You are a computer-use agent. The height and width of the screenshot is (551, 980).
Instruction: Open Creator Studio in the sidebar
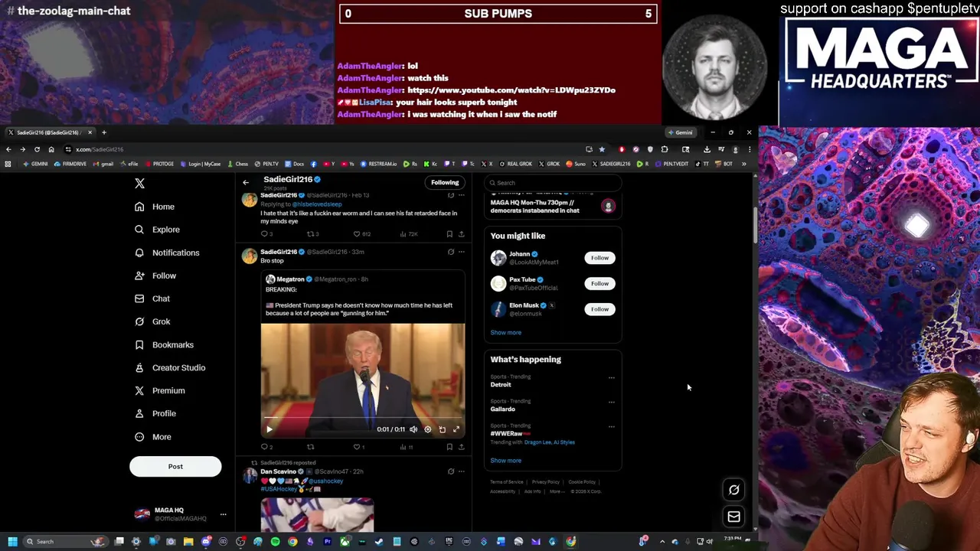(170, 367)
